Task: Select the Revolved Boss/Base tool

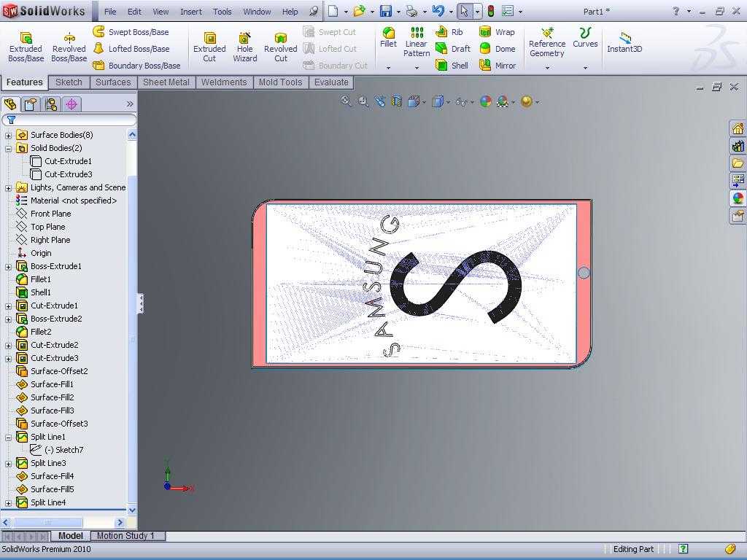Action: click(x=69, y=47)
